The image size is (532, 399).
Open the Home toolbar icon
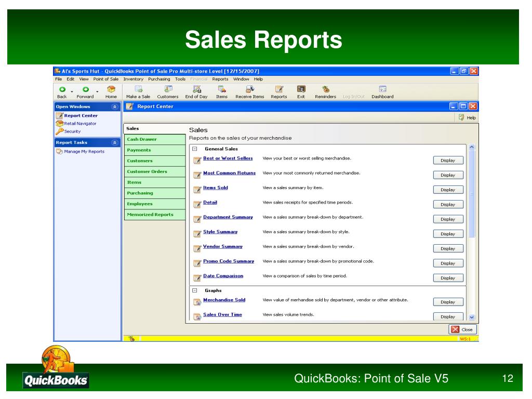click(111, 92)
